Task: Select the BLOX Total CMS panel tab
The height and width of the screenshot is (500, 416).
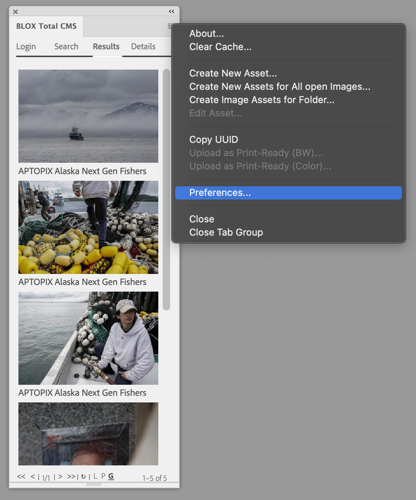Action: tap(46, 26)
